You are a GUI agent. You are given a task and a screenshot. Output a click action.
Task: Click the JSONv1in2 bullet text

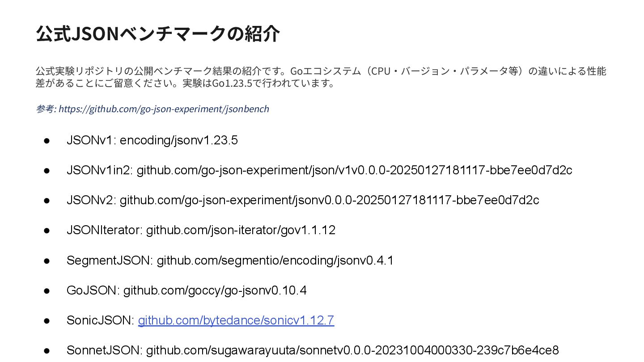[x=319, y=170]
